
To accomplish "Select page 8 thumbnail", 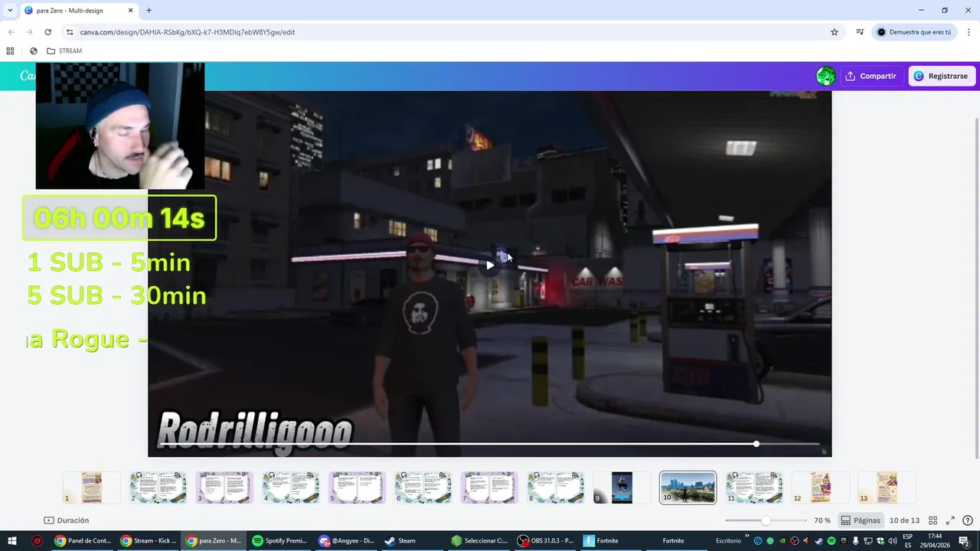I will pos(556,487).
